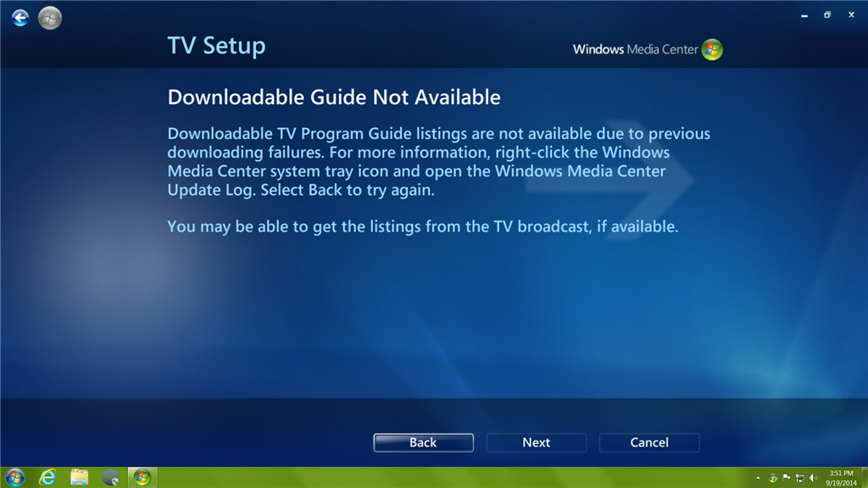Screen dimensions: 868x488
Task: Open the volume speaker icon
Action: point(813,478)
